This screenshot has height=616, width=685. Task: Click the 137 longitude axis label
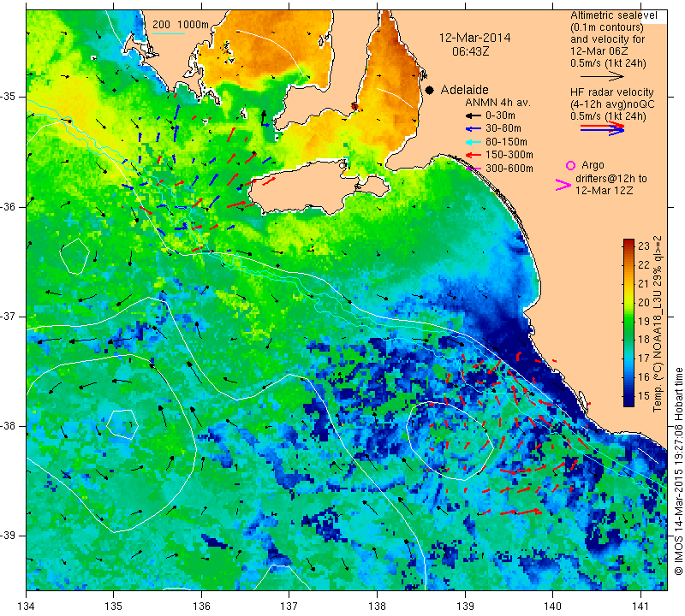pyautogui.click(x=289, y=607)
